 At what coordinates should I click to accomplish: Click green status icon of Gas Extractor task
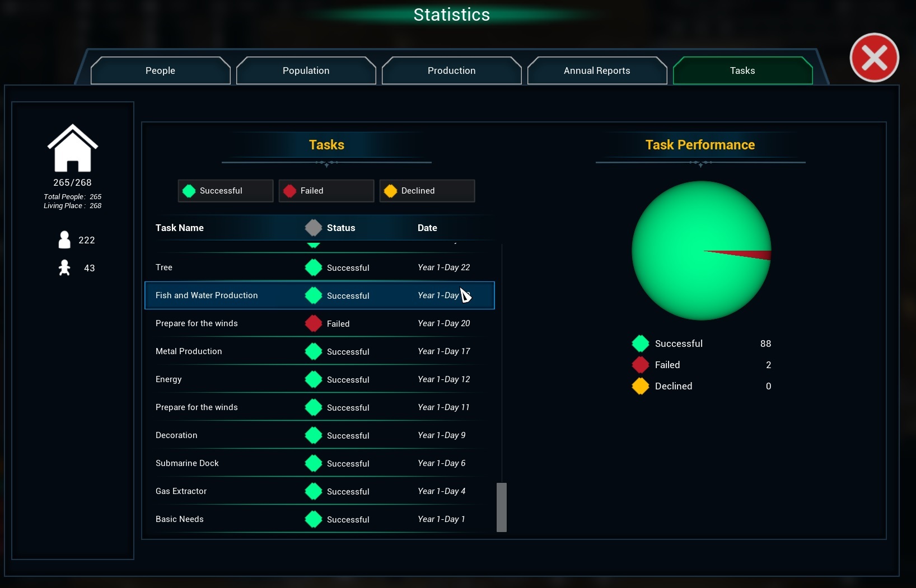pos(314,491)
